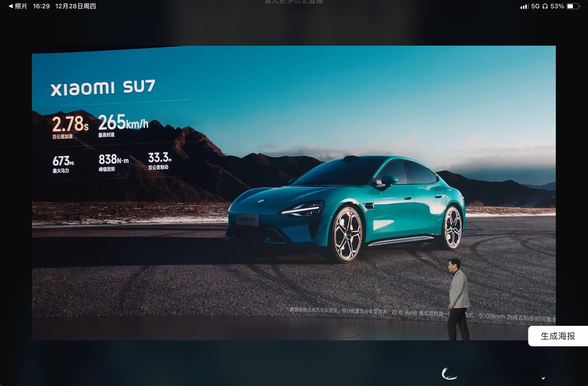
Task: Tap the 33.3m braking distance figure
Action: pos(160,157)
